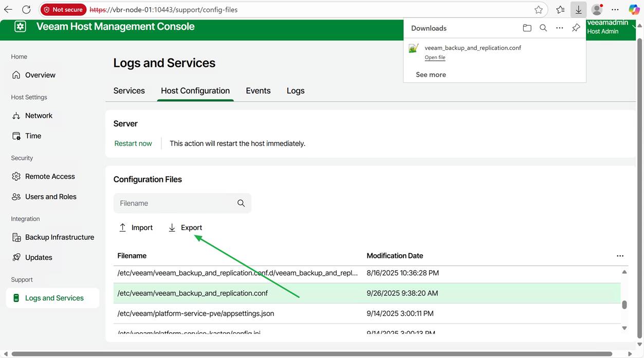
Task: Open Backup Infrastructure integration
Action: (59, 237)
